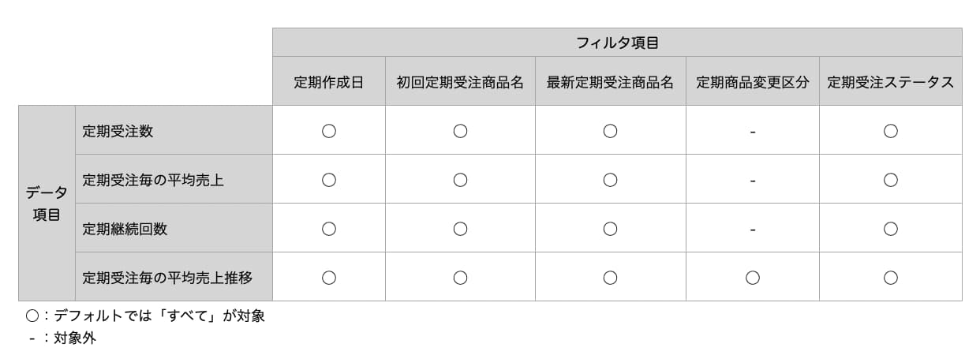This screenshot has height=355, width=980.
Task: Select the 最新定期受注商品名 column header
Action: pyautogui.click(x=610, y=81)
